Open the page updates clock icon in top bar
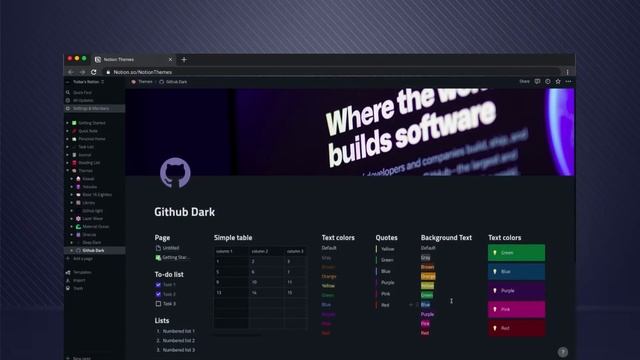640x360 pixels. [548, 82]
